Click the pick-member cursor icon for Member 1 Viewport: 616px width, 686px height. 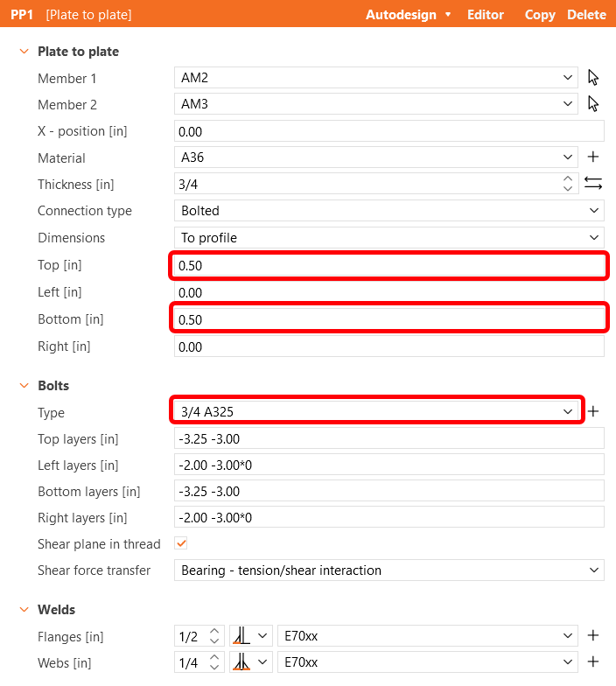tap(593, 78)
